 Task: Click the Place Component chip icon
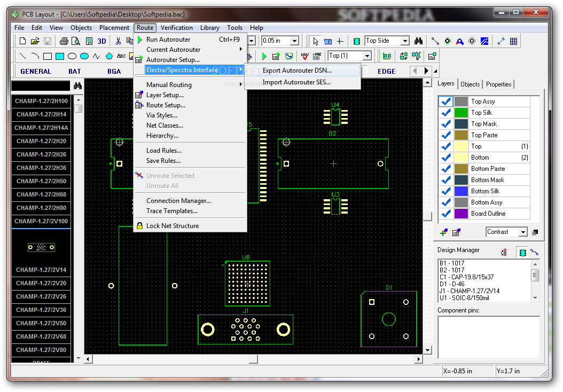tap(356, 41)
